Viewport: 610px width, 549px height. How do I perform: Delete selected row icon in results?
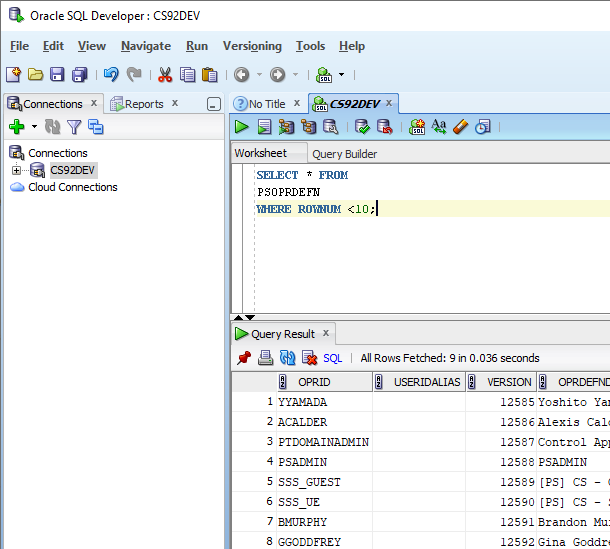[310, 358]
